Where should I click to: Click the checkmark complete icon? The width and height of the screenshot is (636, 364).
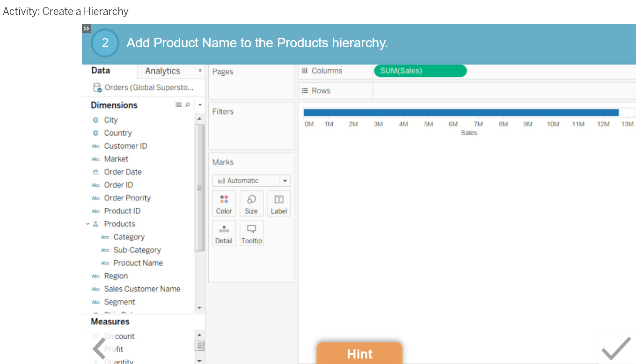point(616,349)
